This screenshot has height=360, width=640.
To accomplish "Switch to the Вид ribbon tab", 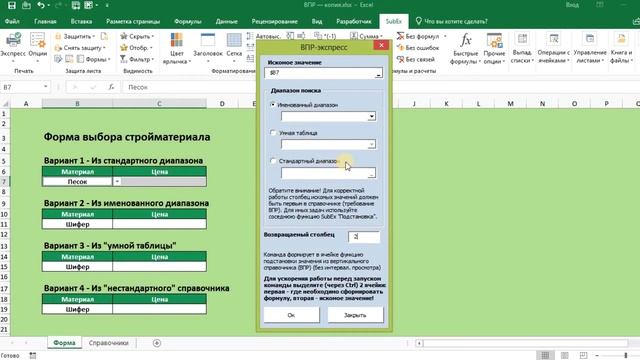I will click(x=317, y=21).
